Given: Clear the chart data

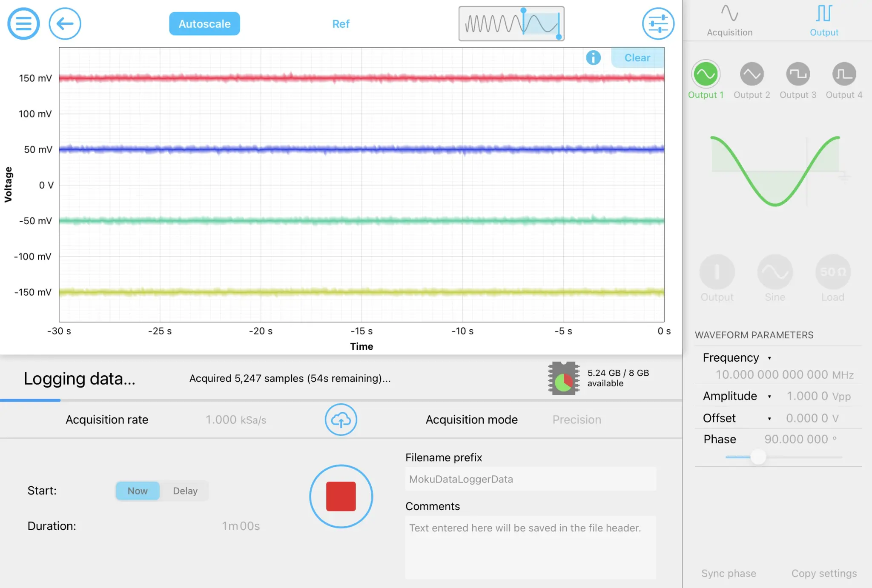Looking at the screenshot, I should (637, 57).
